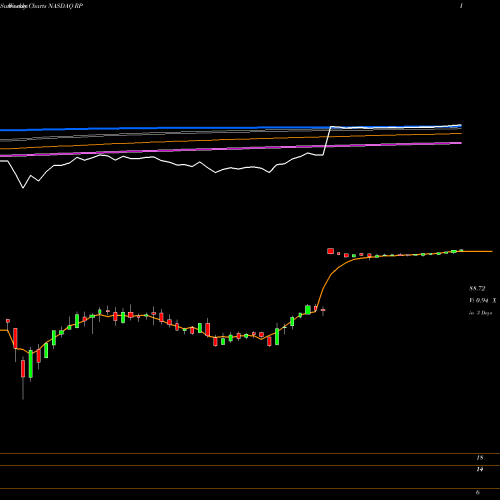Click the 0.94 value label
Image resolution: width=500 pixels, height=500 pixels.
click(482, 300)
